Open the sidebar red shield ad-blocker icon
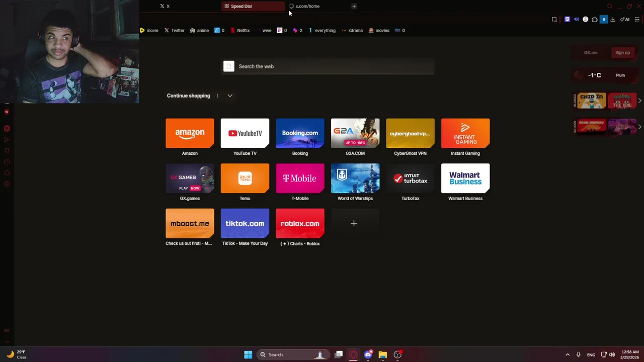 click(7, 112)
